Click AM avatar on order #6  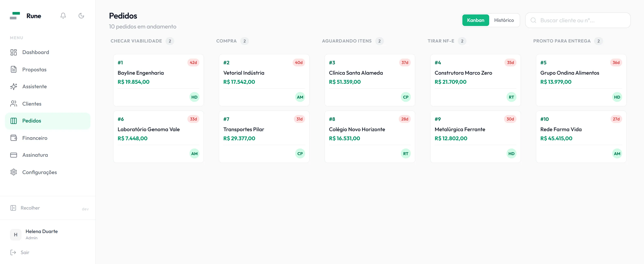(194, 154)
